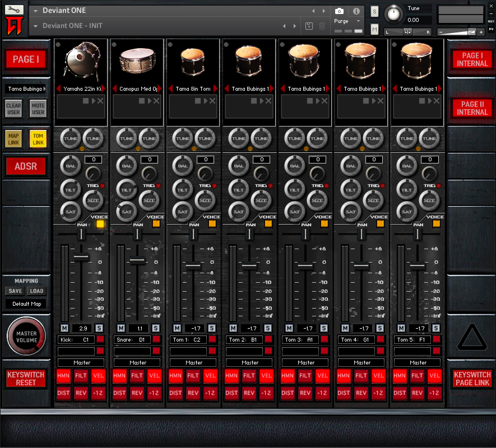Click the triangle logo icon
This screenshot has width=496, height=448.
(x=472, y=338)
